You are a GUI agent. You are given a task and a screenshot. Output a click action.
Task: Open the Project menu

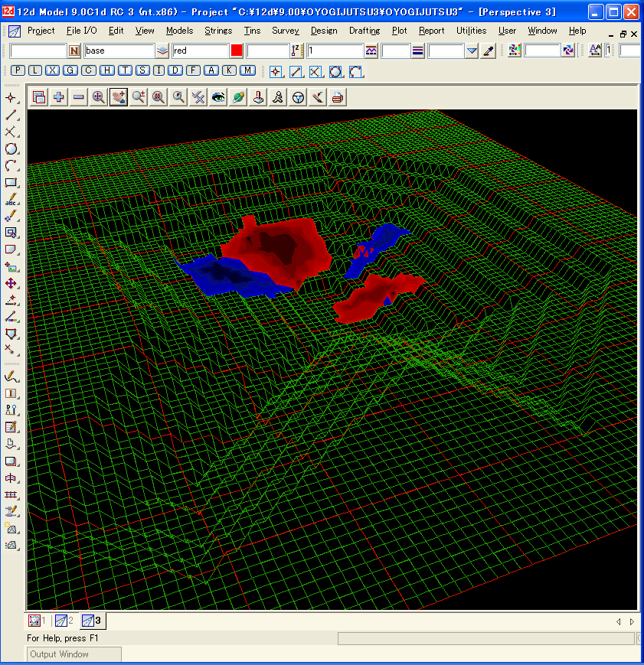point(41,31)
